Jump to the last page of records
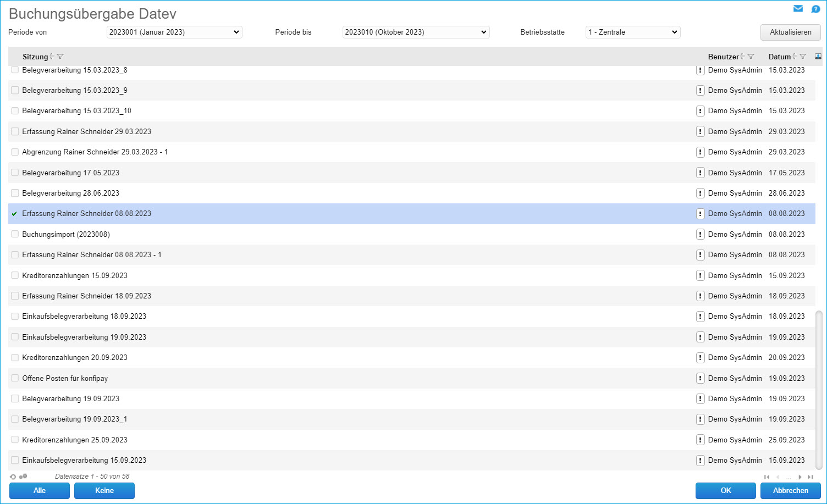The width and height of the screenshot is (827, 504). pos(811,477)
